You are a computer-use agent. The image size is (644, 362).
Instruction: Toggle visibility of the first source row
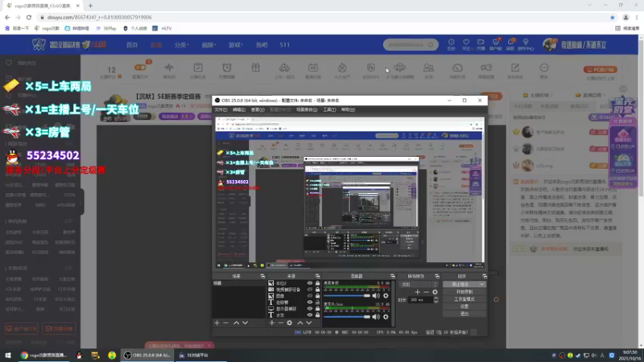click(310, 283)
